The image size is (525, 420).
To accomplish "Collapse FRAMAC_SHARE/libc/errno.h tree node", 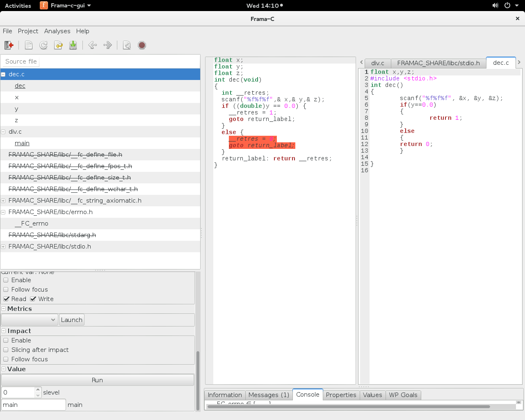I will pyautogui.click(x=3, y=212).
